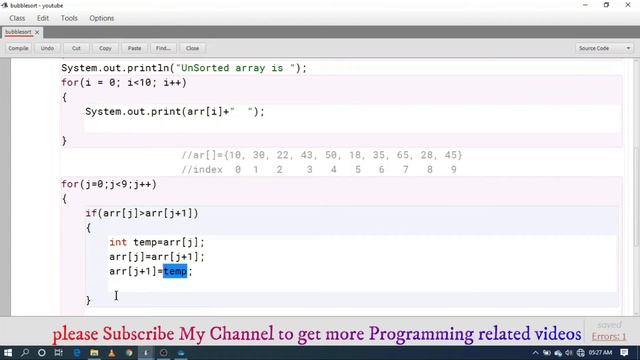Click the //index comment line
The image size is (640, 360).
click(319, 170)
